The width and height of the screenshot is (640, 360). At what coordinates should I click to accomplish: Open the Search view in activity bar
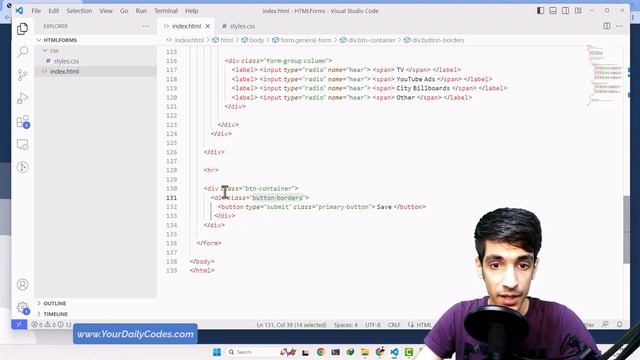(22, 51)
